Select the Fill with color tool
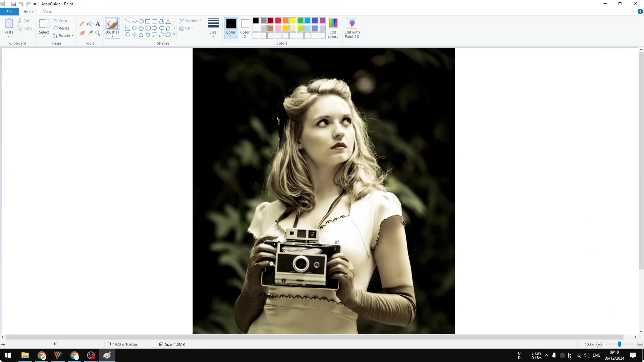 (x=90, y=23)
